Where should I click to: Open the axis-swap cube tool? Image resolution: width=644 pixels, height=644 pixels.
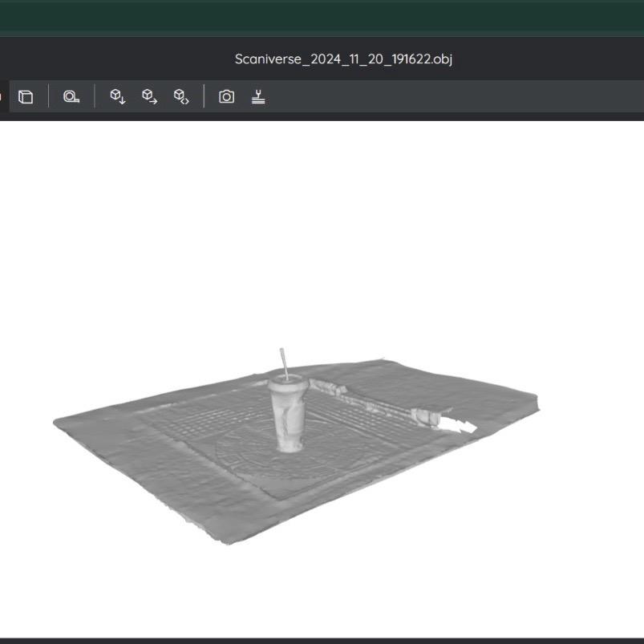coord(182,96)
